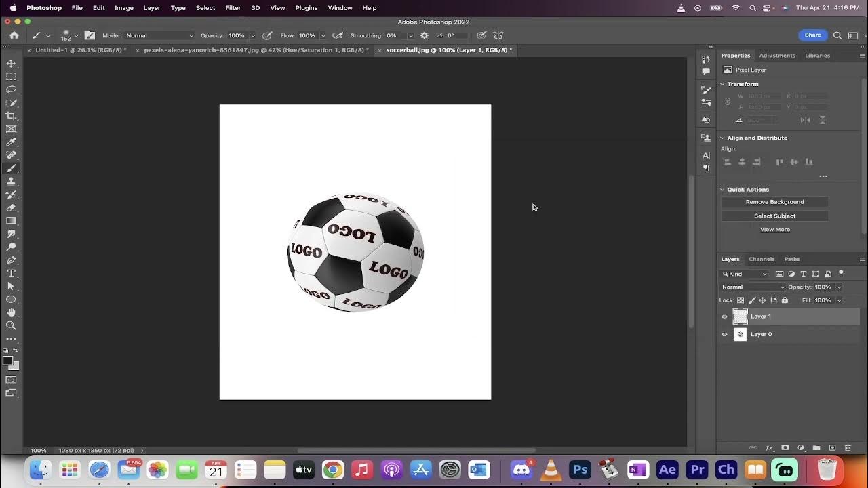
Task: Toggle pressure for opacity button
Action: coord(267,35)
